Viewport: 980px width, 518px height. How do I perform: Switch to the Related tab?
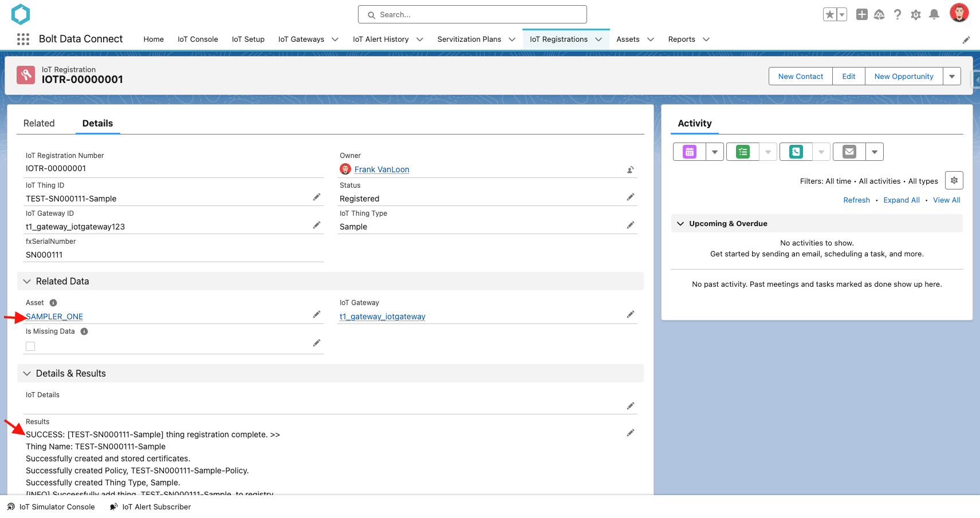point(39,123)
